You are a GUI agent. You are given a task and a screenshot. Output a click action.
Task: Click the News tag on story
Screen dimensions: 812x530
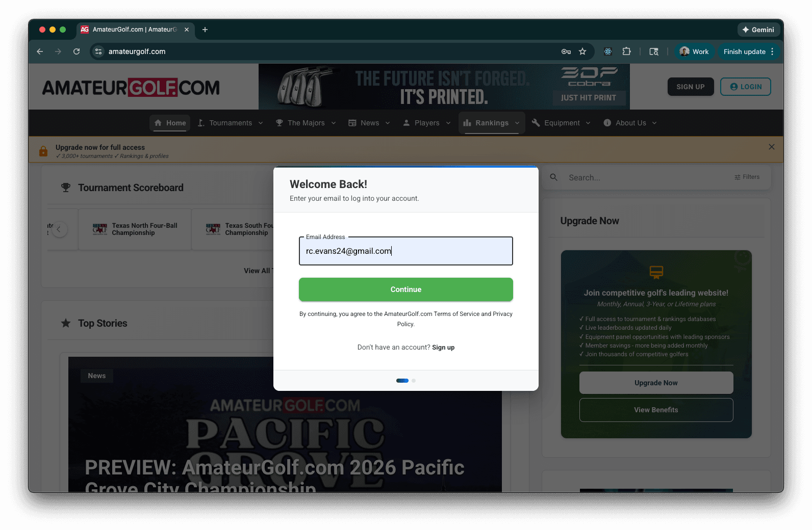coord(97,376)
